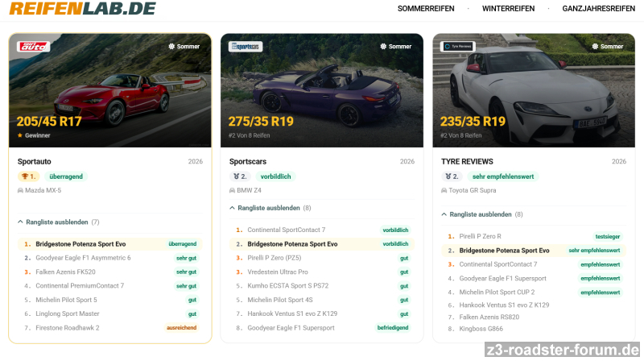Click the Sommer sun badge on Mazda card
The height and width of the screenshot is (361, 644).
tap(184, 47)
